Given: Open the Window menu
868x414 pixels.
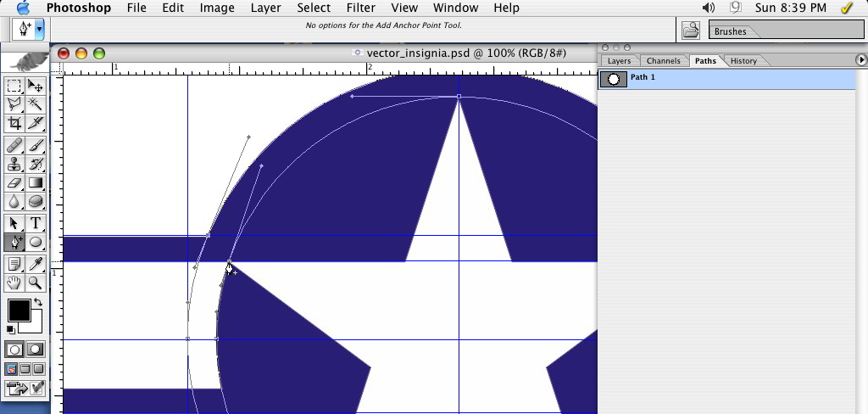Looking at the screenshot, I should [x=455, y=8].
